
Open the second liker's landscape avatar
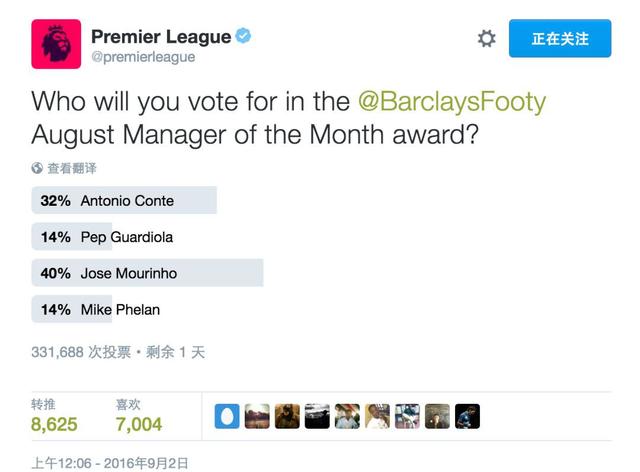257,416
